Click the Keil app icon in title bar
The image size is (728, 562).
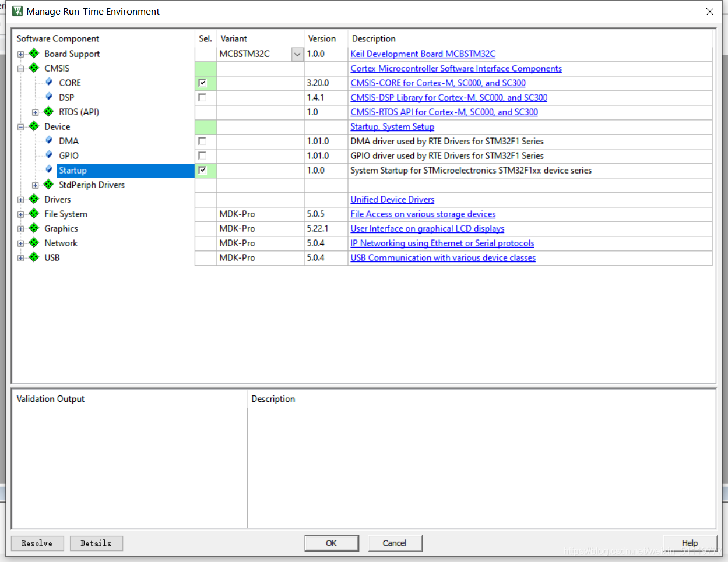[x=17, y=11]
